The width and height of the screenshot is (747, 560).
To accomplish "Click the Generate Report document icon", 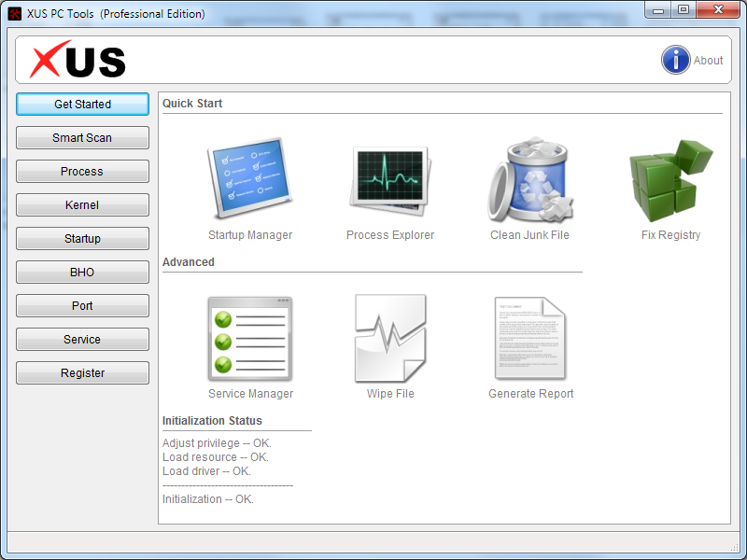I will click(x=530, y=339).
